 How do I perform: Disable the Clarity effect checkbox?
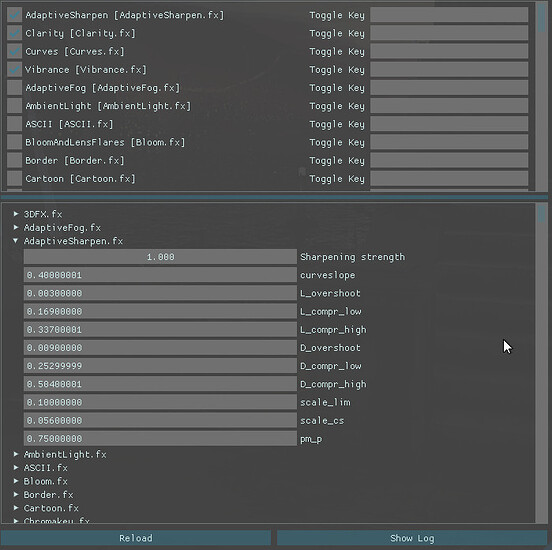coord(14,33)
